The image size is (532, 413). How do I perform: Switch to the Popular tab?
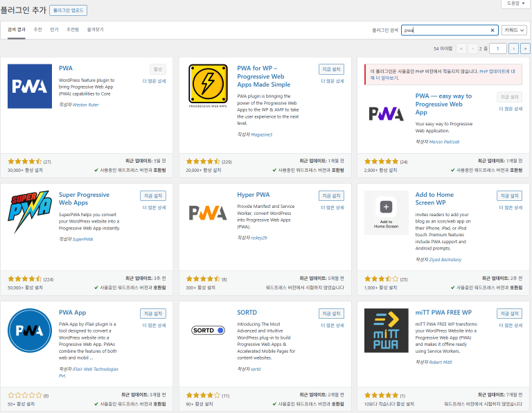pyautogui.click(x=54, y=30)
